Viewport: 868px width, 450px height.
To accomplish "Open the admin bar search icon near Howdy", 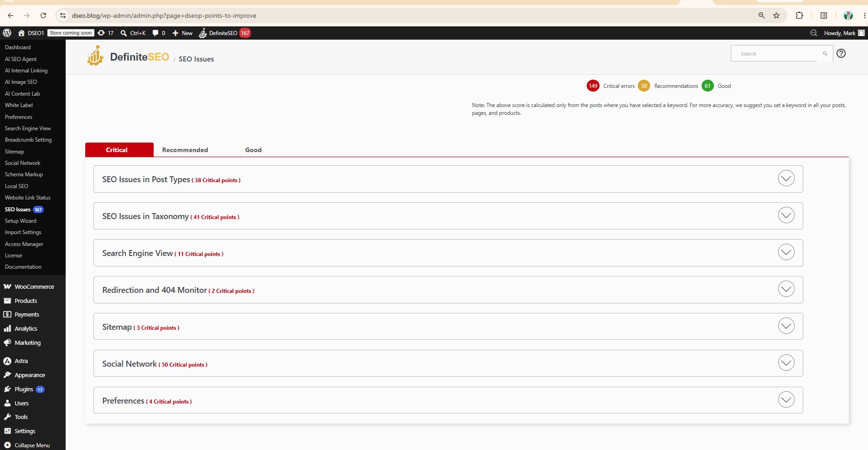I will 813,33.
